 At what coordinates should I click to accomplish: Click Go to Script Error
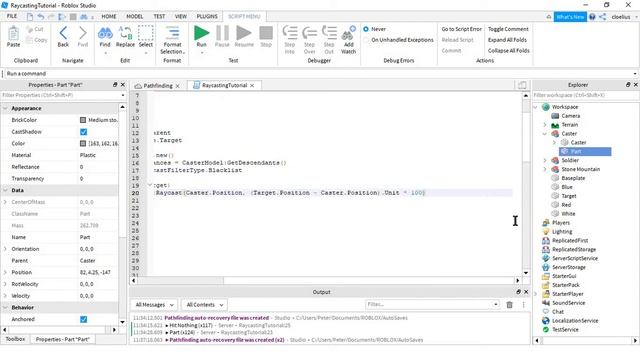pos(461,29)
